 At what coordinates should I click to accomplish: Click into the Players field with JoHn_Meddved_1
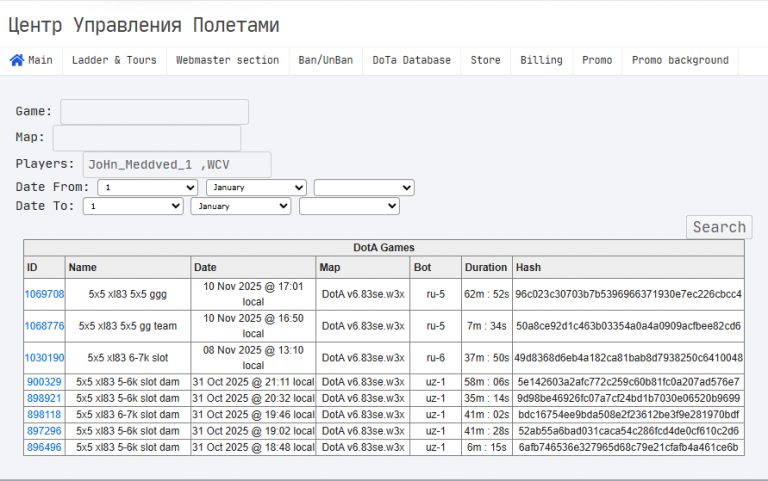pos(177,165)
